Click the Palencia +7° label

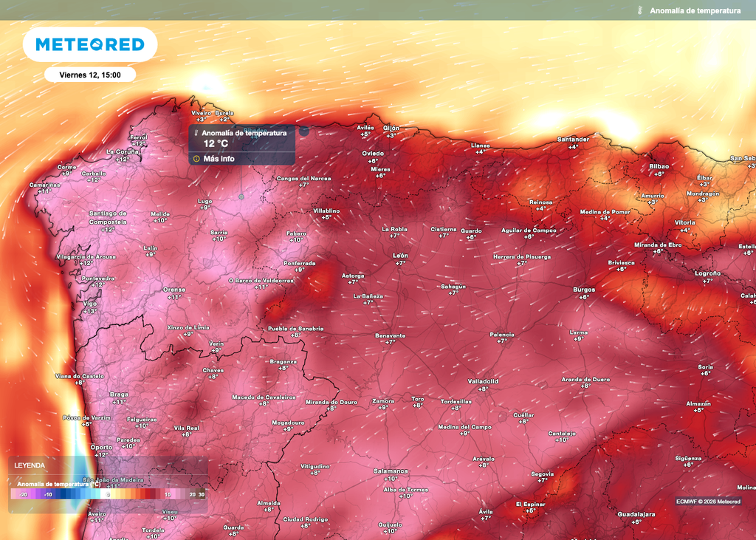click(502, 338)
